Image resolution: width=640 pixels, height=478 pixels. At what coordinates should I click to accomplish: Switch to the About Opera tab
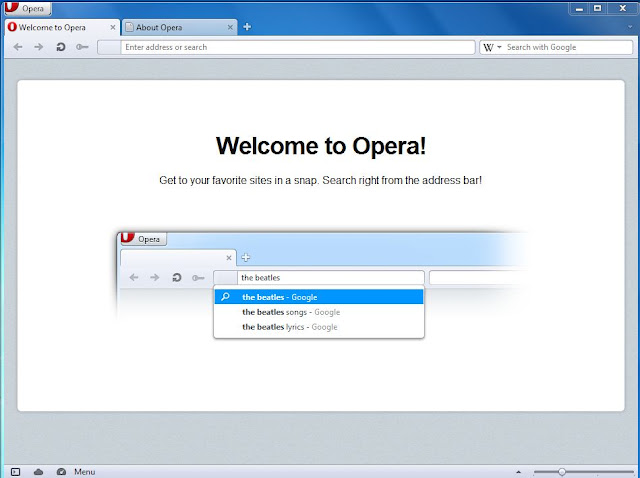pyautogui.click(x=180, y=27)
